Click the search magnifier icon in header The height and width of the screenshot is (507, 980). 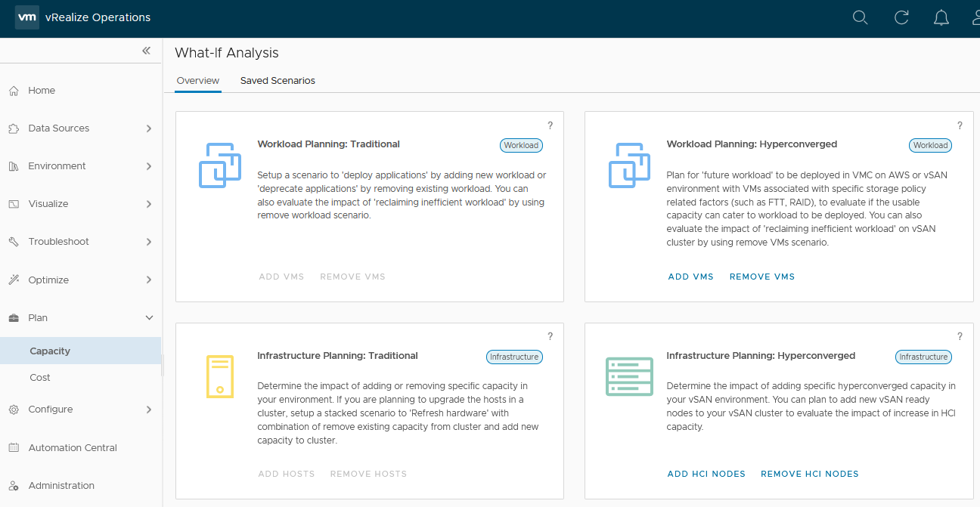[x=860, y=17]
